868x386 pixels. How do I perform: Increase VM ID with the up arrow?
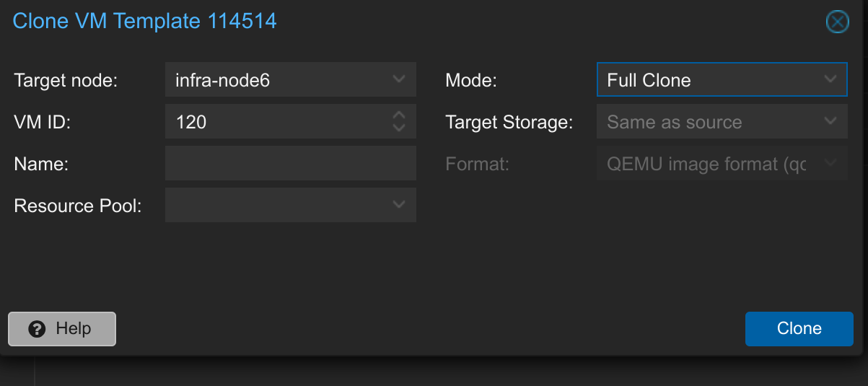click(x=399, y=115)
